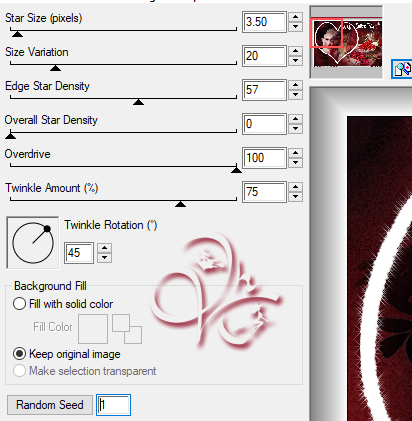Image resolution: width=412 pixels, height=421 pixels.
Task: Click the Random Seed value field
Action: pos(113,405)
